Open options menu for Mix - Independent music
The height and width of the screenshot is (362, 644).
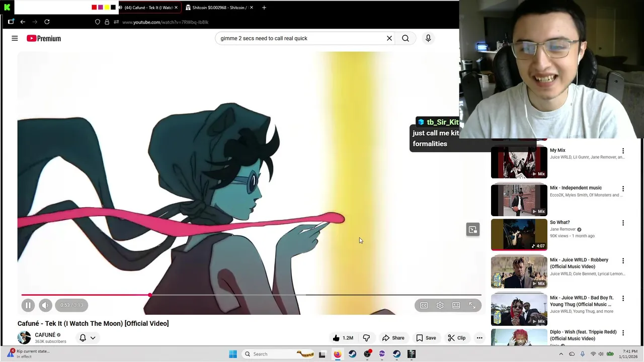pos(623,189)
